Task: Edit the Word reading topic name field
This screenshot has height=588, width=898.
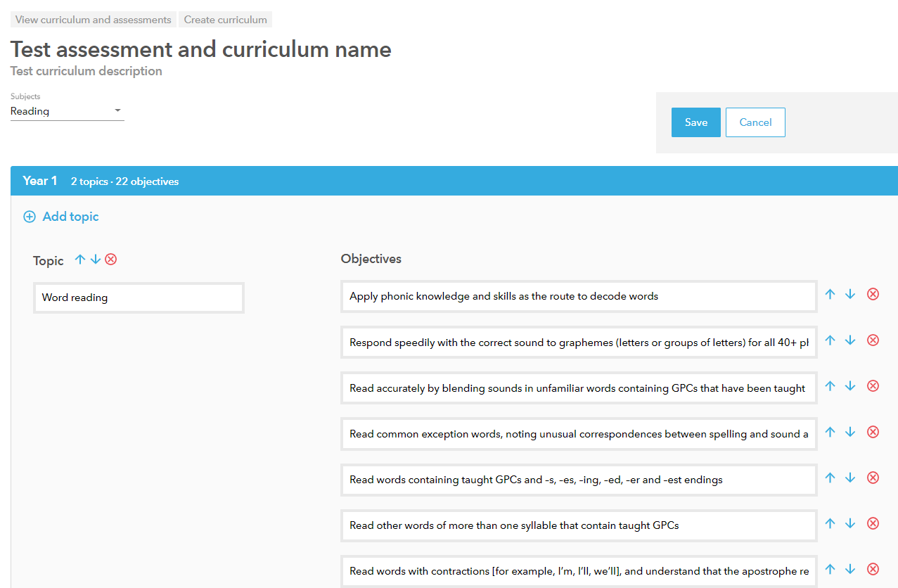Action: [x=139, y=298]
